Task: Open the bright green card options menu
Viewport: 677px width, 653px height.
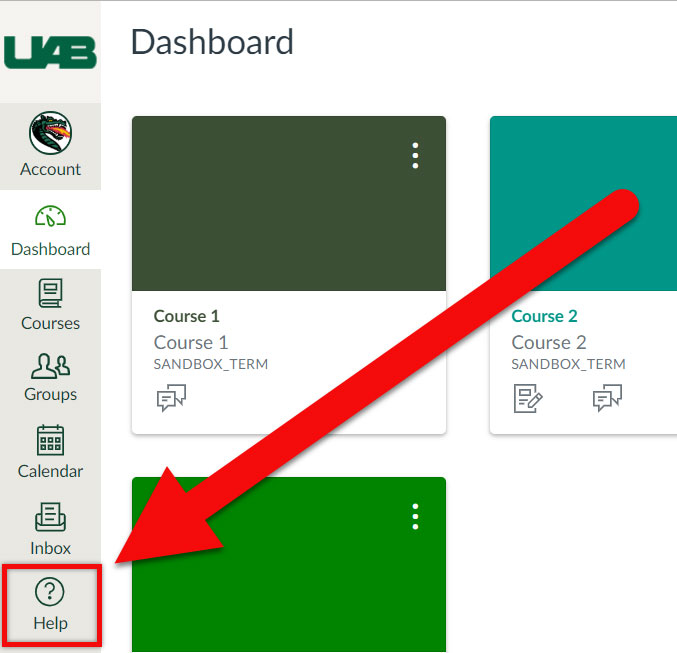Action: tap(415, 517)
